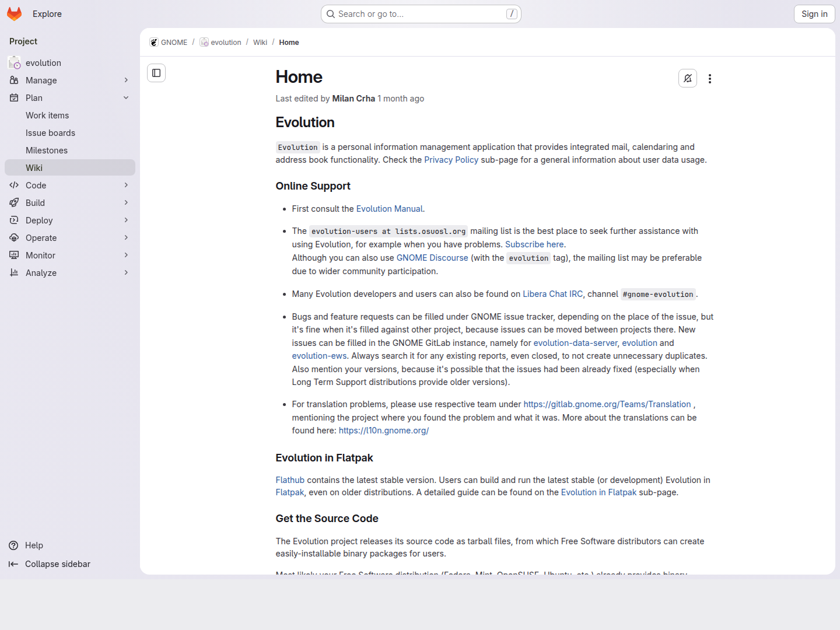Toggle the notification bell icon on the wiki page
840x630 pixels.
click(x=688, y=78)
